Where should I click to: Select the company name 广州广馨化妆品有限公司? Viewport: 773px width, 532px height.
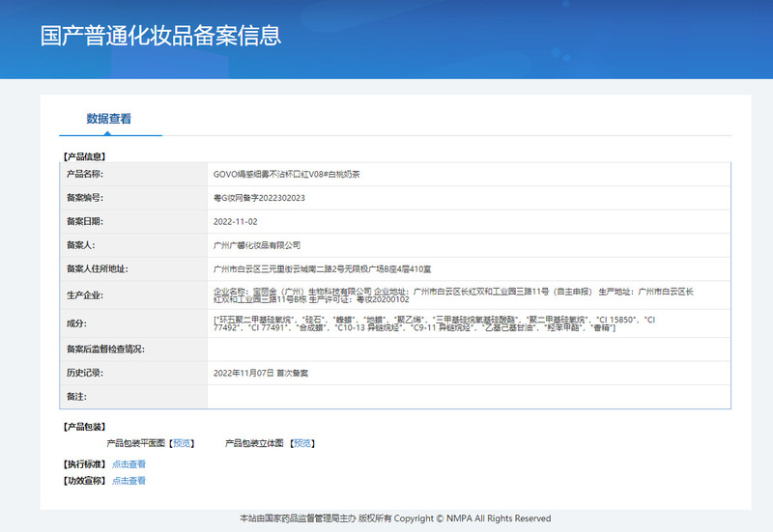tap(257, 245)
